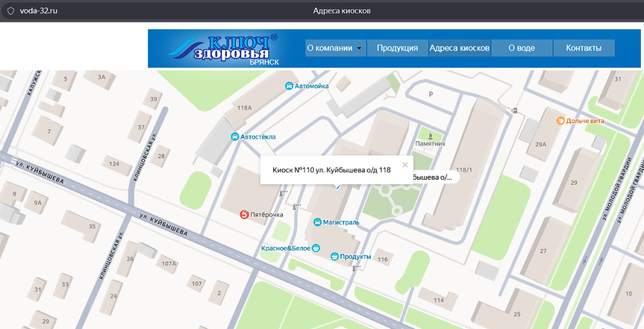Image resolution: width=644 pixels, height=329 pixels.
Task: Click building number 35
Action: click(x=92, y=226)
